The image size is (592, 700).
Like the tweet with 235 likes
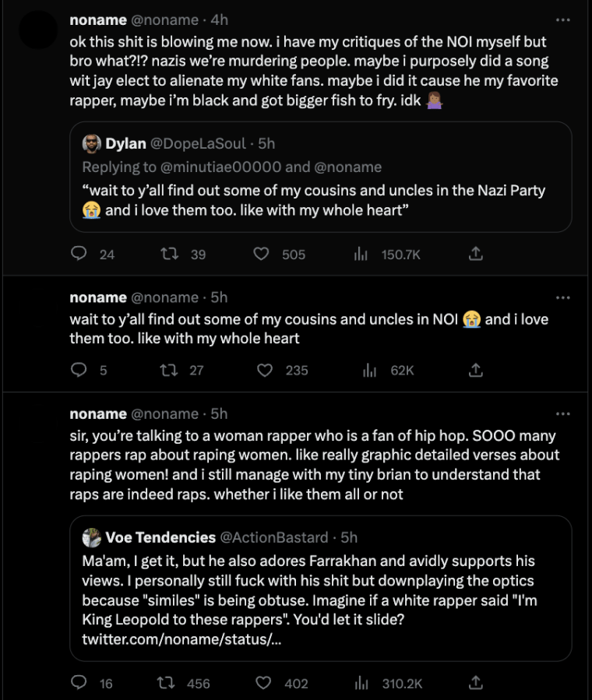(265, 370)
